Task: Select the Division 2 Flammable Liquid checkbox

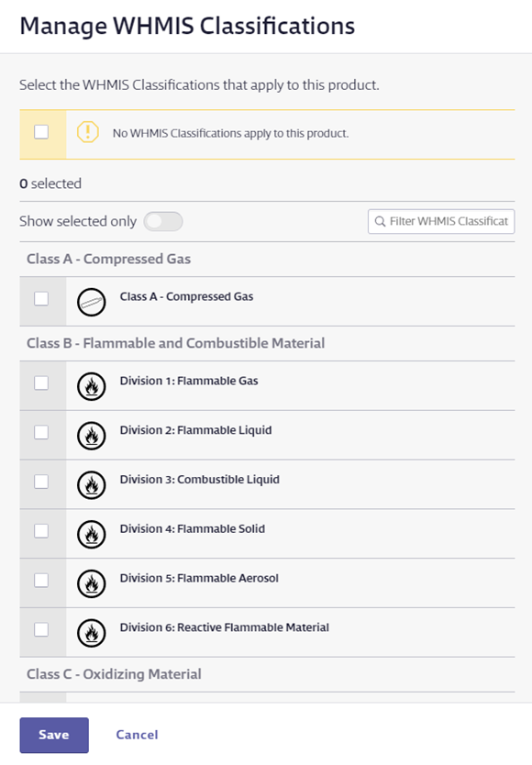Action: (41, 432)
